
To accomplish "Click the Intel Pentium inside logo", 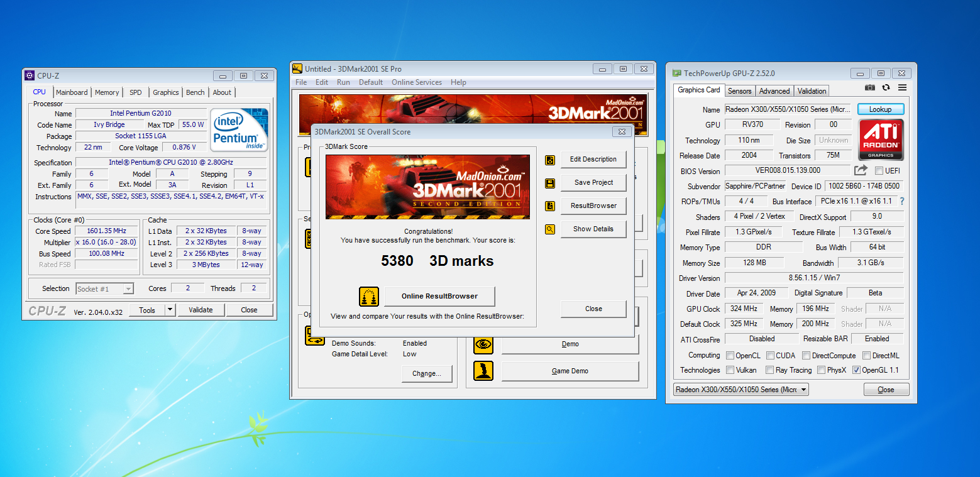I will click(x=239, y=130).
